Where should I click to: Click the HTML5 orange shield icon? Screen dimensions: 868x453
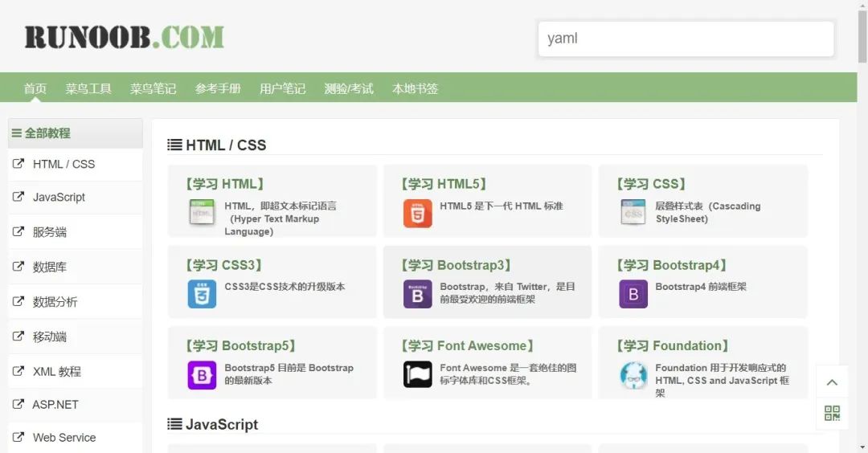click(417, 214)
